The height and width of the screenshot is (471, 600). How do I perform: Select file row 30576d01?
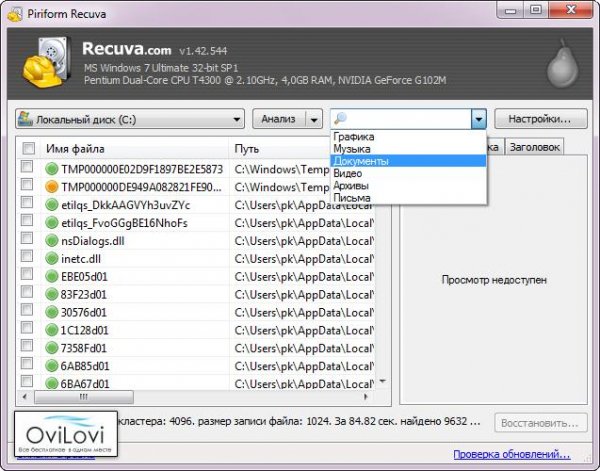pyautogui.click(x=196, y=312)
